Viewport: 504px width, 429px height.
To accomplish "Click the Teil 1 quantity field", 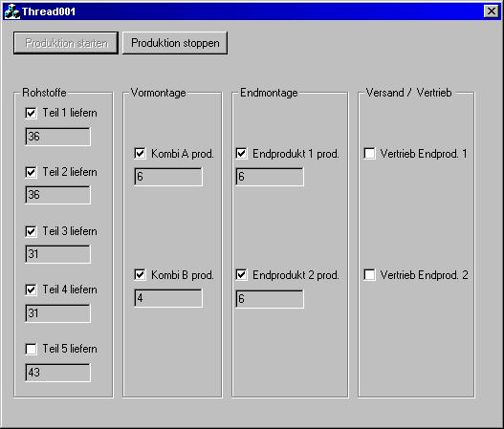I will (x=57, y=137).
